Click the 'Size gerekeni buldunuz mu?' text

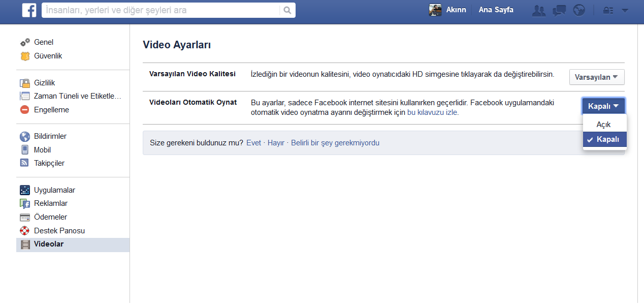(x=197, y=143)
